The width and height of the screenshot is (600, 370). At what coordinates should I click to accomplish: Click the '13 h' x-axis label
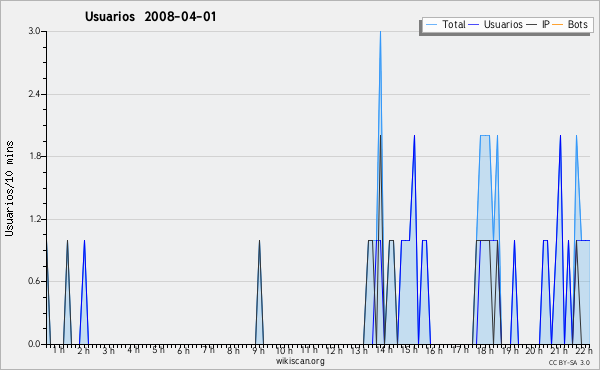tap(359, 350)
